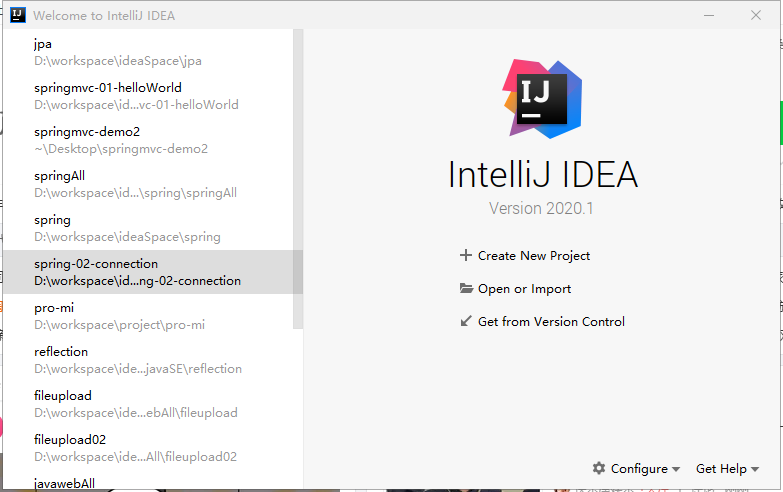Open the springmvc-01-helloWorld project
The width and height of the screenshot is (783, 492).
pos(148,96)
